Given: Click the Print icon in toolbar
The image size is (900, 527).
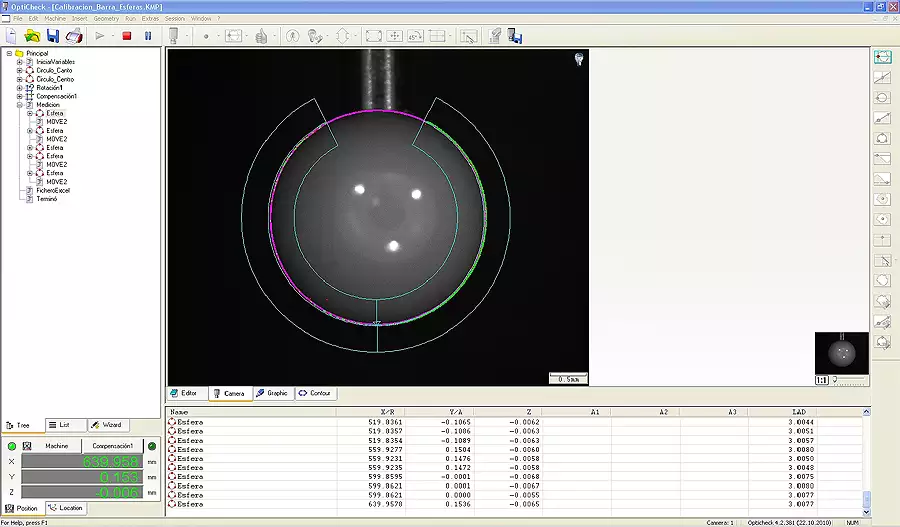Looking at the screenshot, I should (x=75, y=36).
